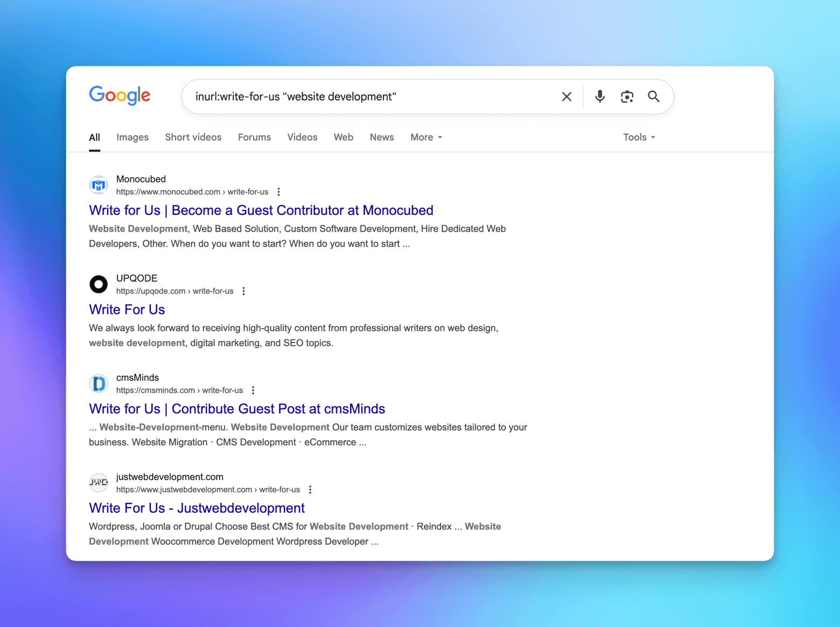Viewport: 840px width, 627px height.
Task: Clear the search query with the X icon
Action: (566, 96)
